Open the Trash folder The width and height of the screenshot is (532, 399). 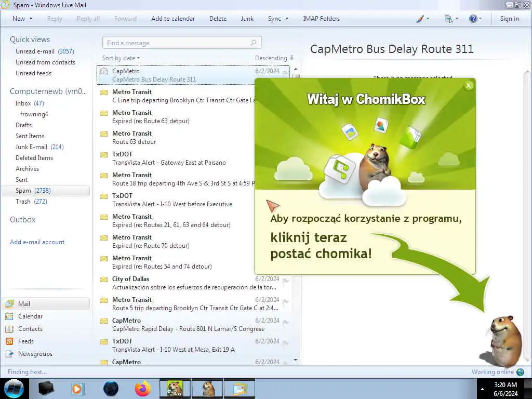point(31,201)
